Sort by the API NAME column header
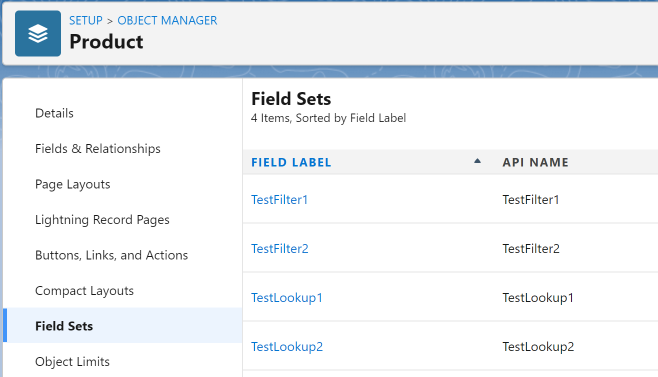This screenshot has width=658, height=377. tap(535, 162)
